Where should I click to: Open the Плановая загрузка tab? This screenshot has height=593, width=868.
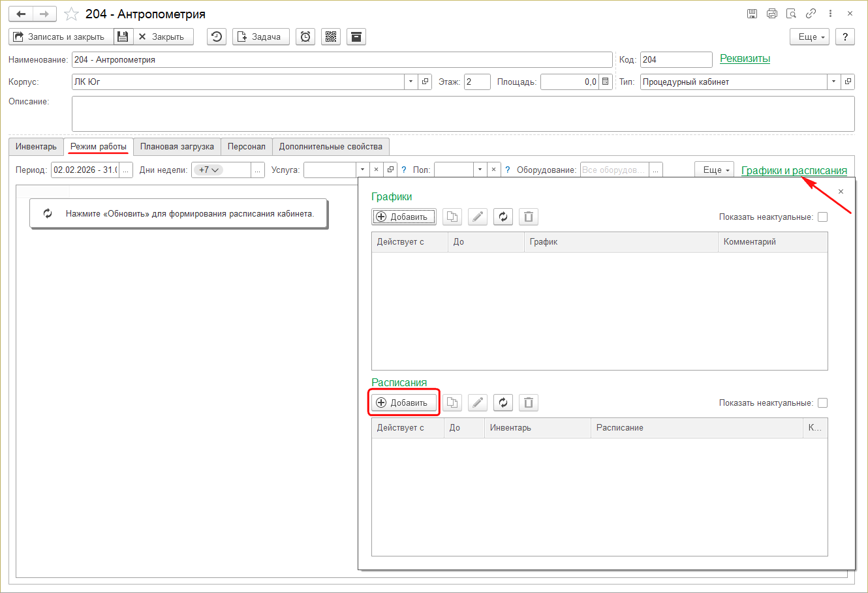pos(177,146)
